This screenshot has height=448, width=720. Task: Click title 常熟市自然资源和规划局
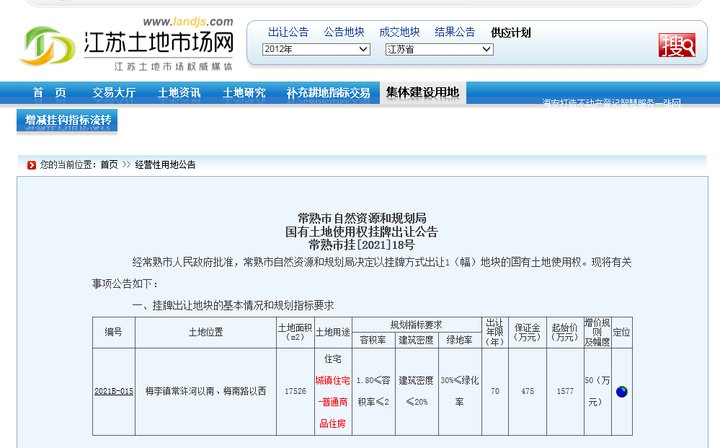click(361, 218)
